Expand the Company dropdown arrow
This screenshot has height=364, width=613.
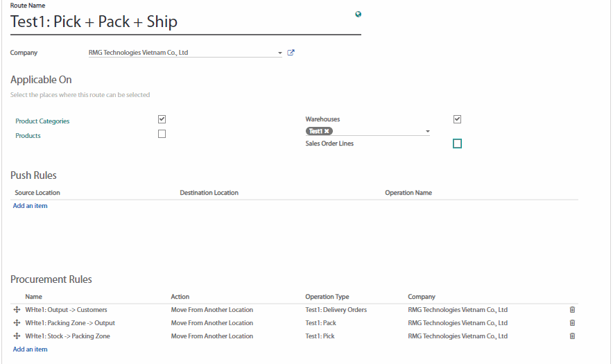(279, 53)
